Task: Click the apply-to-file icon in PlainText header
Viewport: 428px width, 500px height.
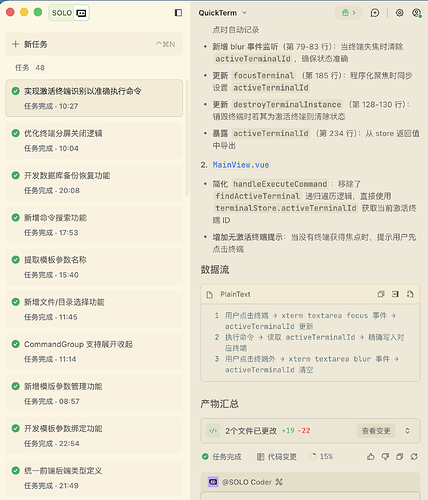Action: [x=410, y=294]
